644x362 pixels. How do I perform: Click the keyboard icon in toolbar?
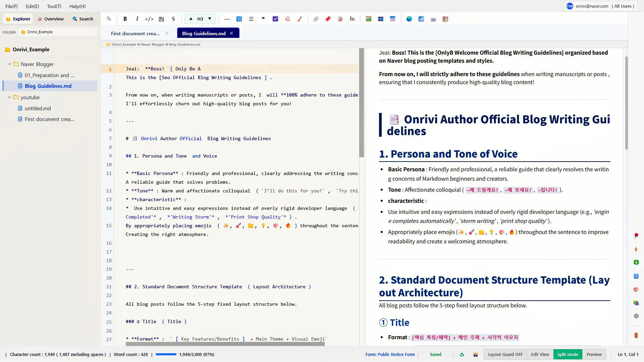pyautogui.click(x=433, y=19)
